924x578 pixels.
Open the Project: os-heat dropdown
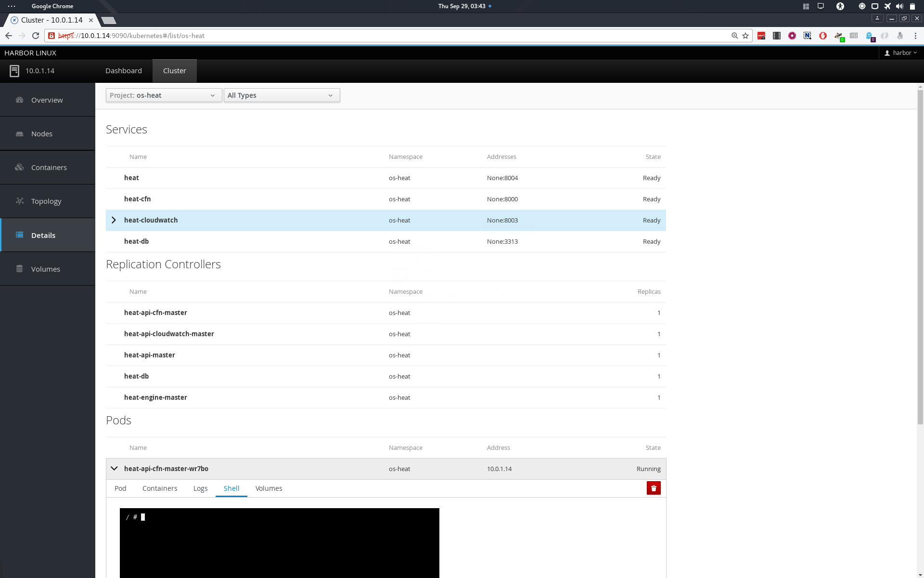coord(164,95)
